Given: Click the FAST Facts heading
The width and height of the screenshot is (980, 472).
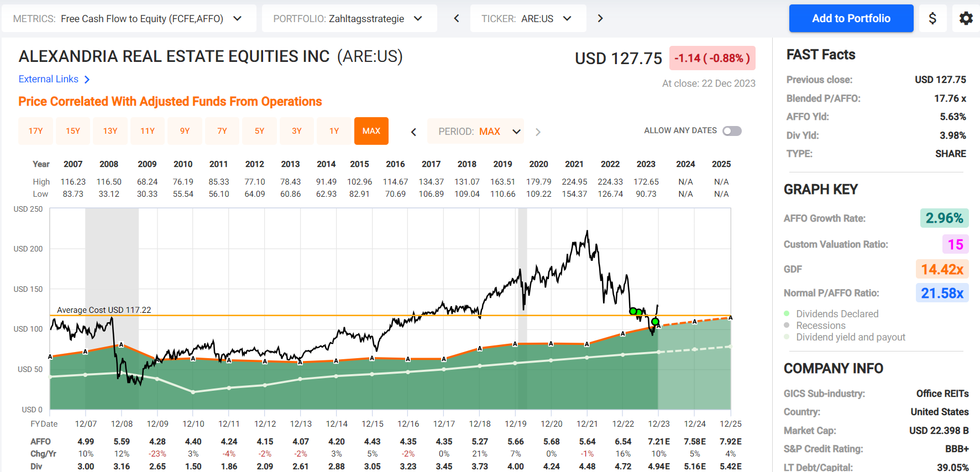Looking at the screenshot, I should 821,55.
